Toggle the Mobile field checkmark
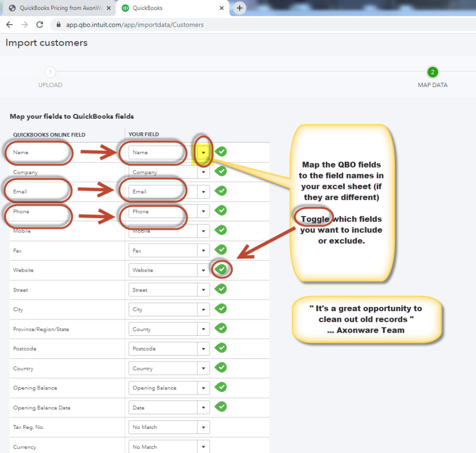The height and width of the screenshot is (453, 476). point(221,230)
